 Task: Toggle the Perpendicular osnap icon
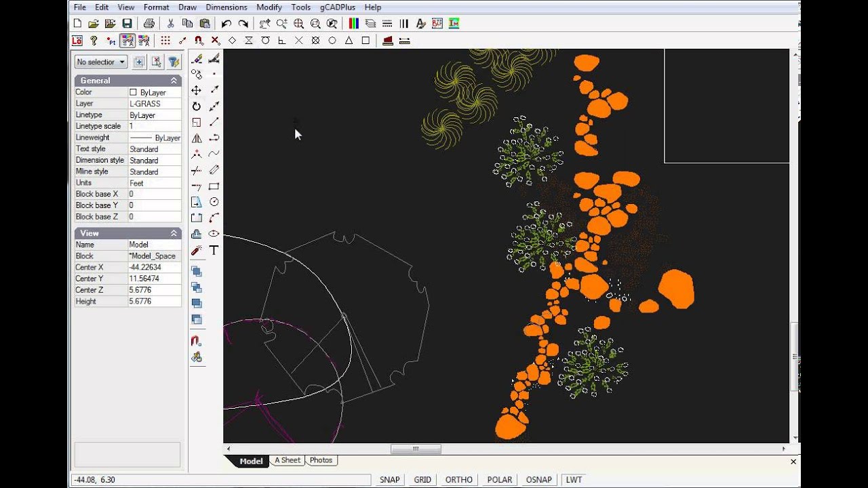(x=282, y=41)
